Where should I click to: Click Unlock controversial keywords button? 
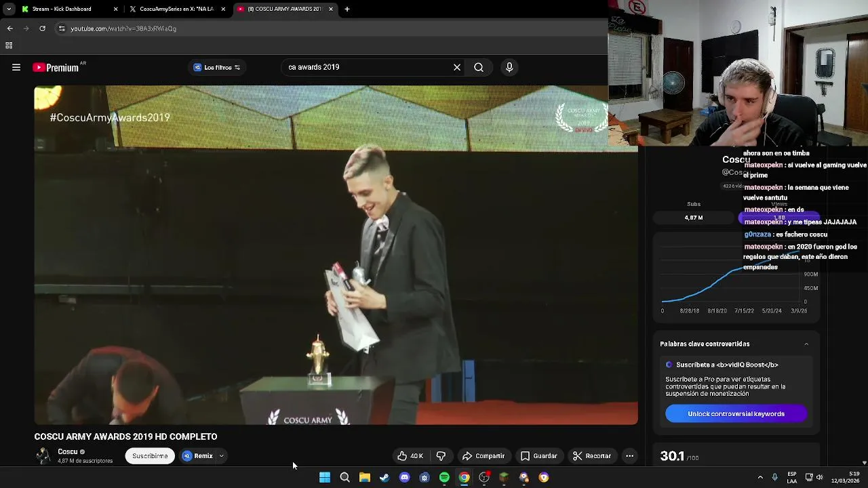click(x=736, y=414)
